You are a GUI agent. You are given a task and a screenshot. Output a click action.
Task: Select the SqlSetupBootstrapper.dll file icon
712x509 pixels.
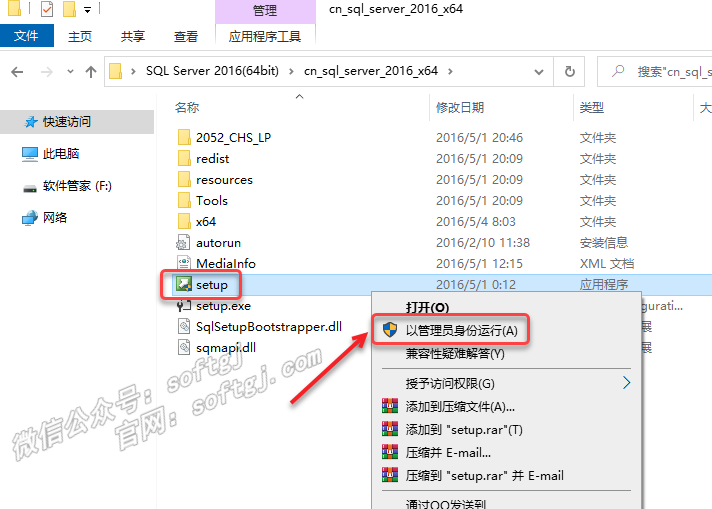pyautogui.click(x=183, y=326)
